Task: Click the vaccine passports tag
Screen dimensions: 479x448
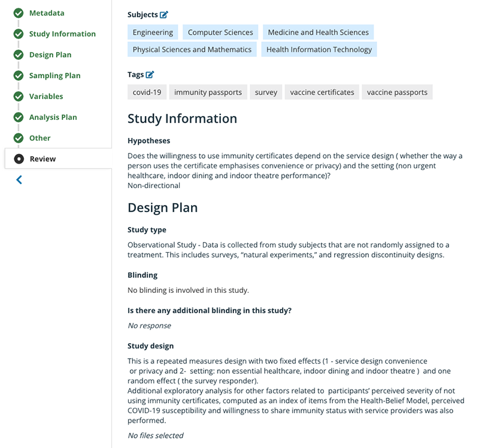Action: [397, 92]
